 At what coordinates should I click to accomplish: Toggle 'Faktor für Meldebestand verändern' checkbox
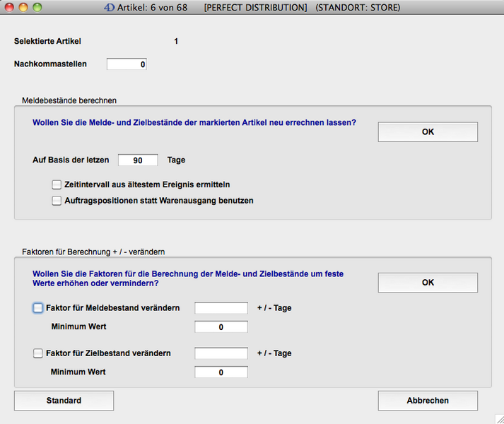coord(38,308)
